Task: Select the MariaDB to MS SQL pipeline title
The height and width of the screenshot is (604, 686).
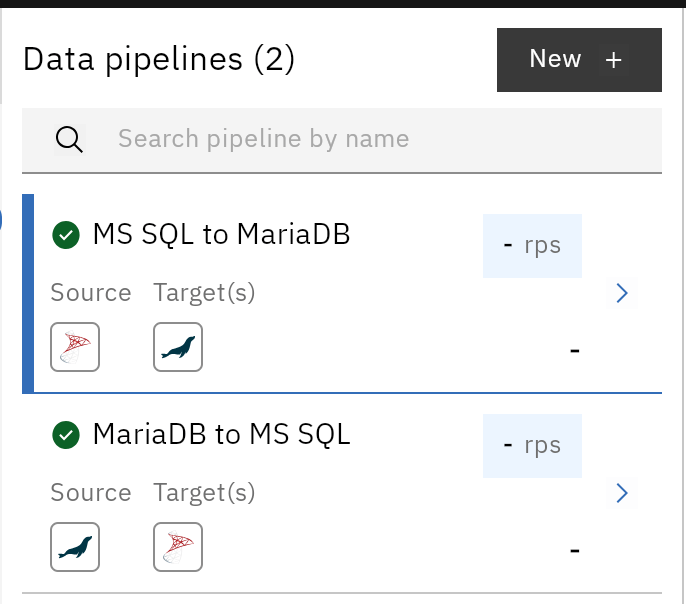Action: (221, 434)
